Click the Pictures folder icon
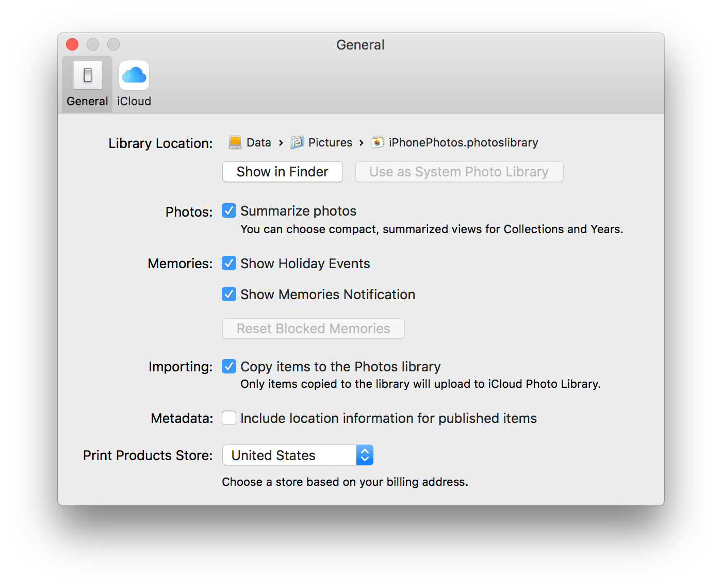The width and height of the screenshot is (722, 588). (297, 142)
